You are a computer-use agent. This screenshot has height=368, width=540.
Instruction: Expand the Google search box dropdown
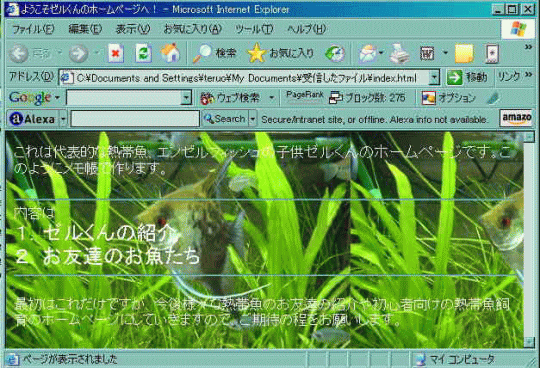click(x=186, y=98)
